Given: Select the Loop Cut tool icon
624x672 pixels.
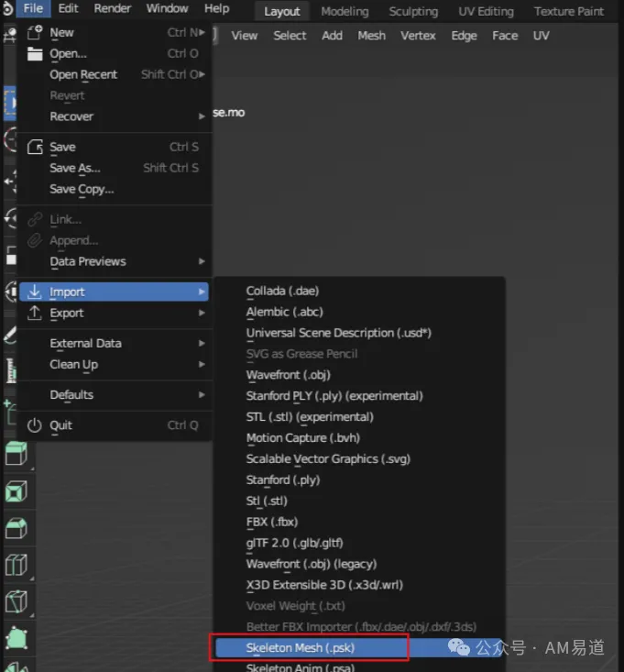Looking at the screenshot, I should click(16, 565).
